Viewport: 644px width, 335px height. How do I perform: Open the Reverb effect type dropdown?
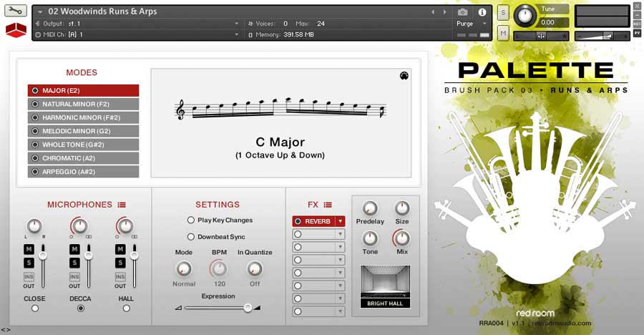(x=340, y=221)
